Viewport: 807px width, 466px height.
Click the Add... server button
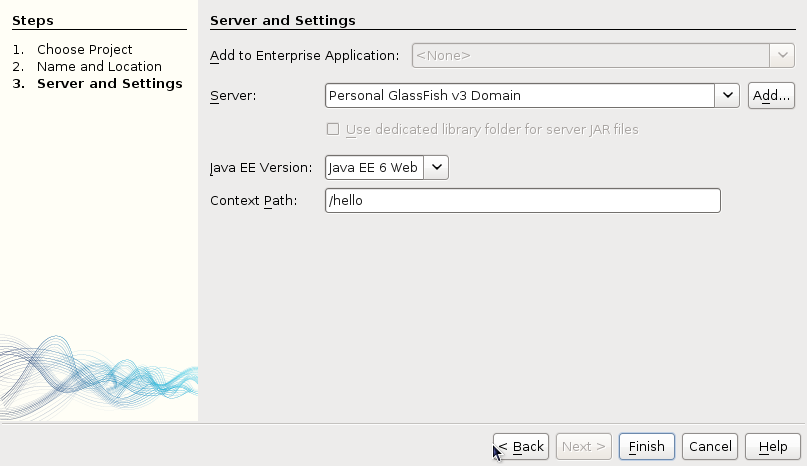(771, 95)
